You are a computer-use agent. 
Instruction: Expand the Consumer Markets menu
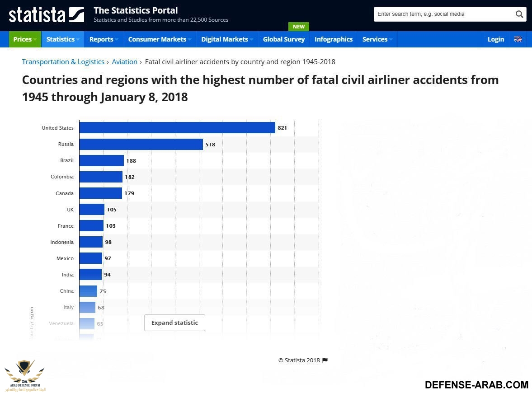pyautogui.click(x=160, y=39)
